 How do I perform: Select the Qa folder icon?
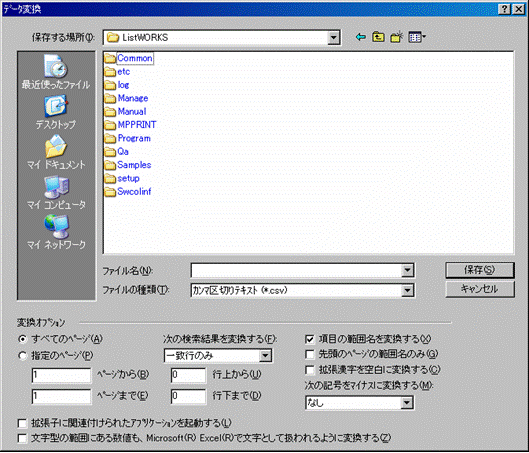tap(110, 152)
